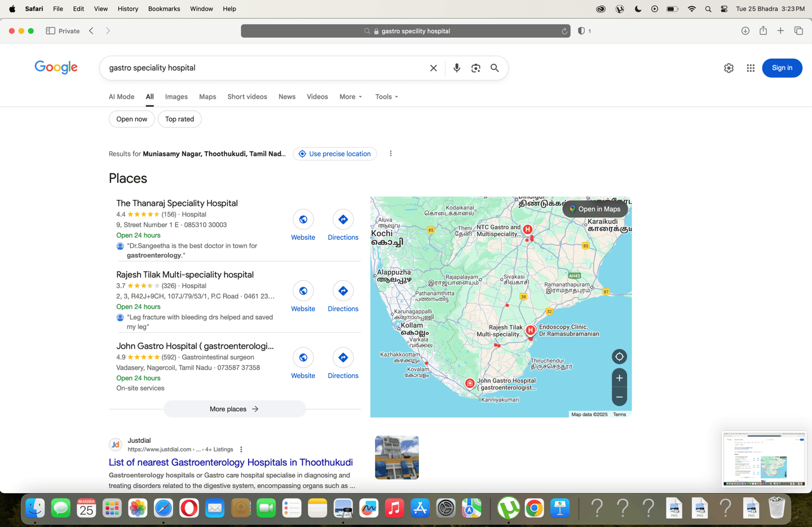The image size is (812, 527).
Task: Get directions to The Thanaraj Speciality Hospital
Action: tap(343, 225)
